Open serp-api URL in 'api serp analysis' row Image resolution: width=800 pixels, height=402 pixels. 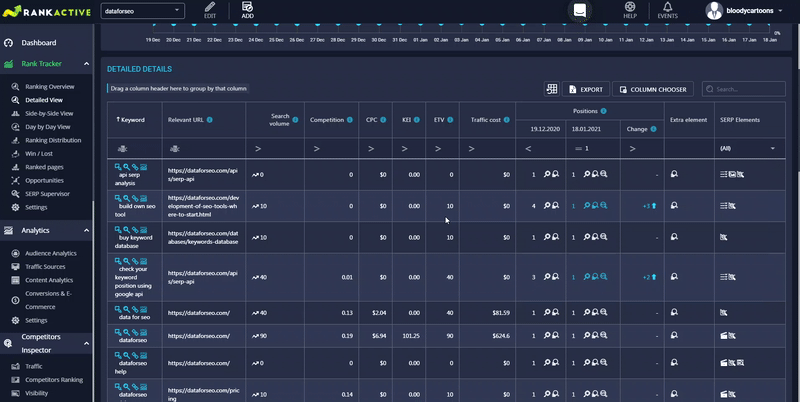coord(203,174)
